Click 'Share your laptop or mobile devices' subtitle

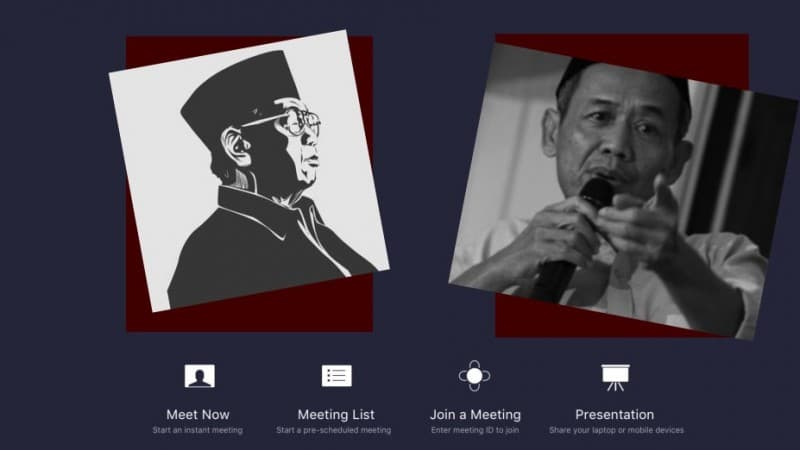click(616, 430)
